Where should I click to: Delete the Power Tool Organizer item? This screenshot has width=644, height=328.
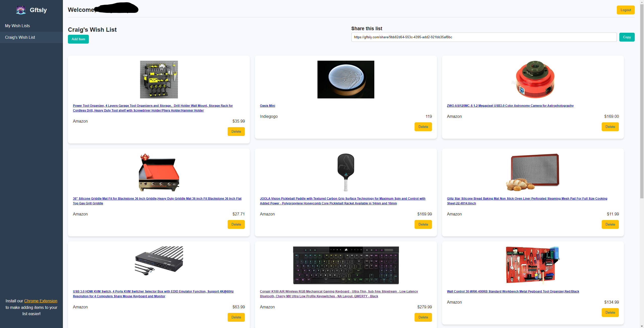pyautogui.click(x=236, y=131)
